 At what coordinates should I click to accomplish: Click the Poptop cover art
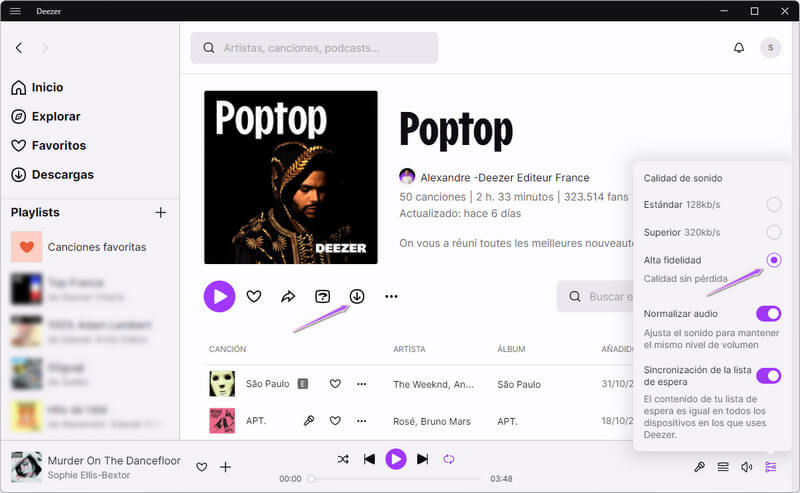[x=291, y=177]
